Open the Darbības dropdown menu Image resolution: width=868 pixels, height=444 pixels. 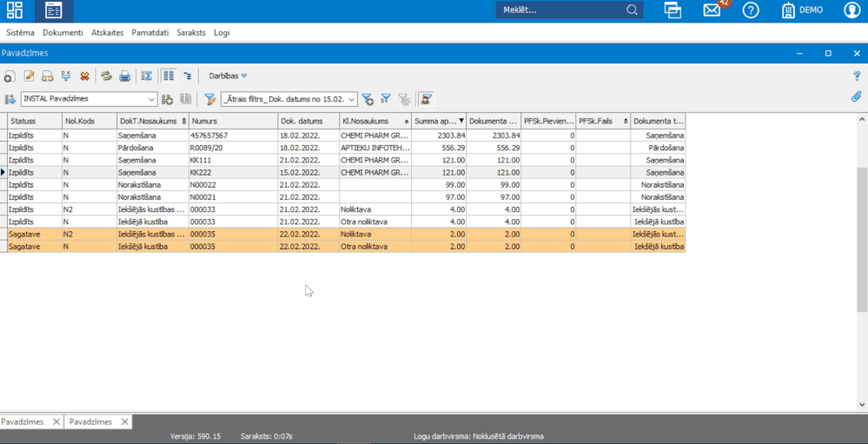[x=228, y=76]
